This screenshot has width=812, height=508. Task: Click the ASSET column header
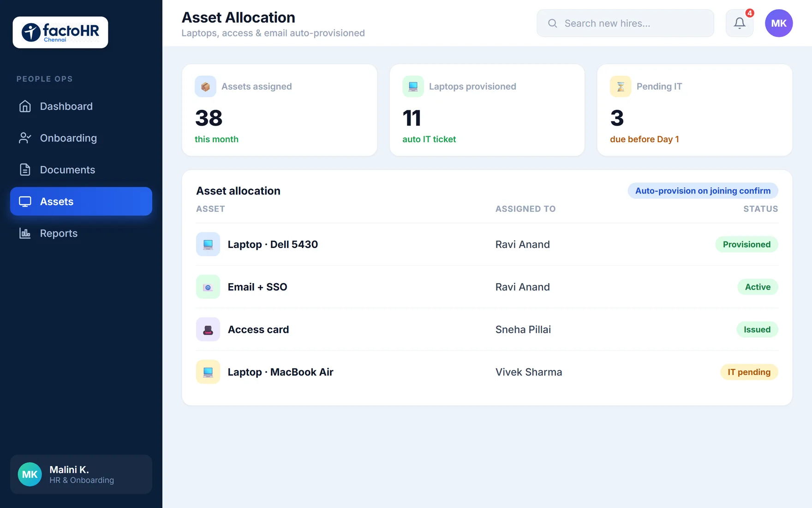tap(210, 209)
